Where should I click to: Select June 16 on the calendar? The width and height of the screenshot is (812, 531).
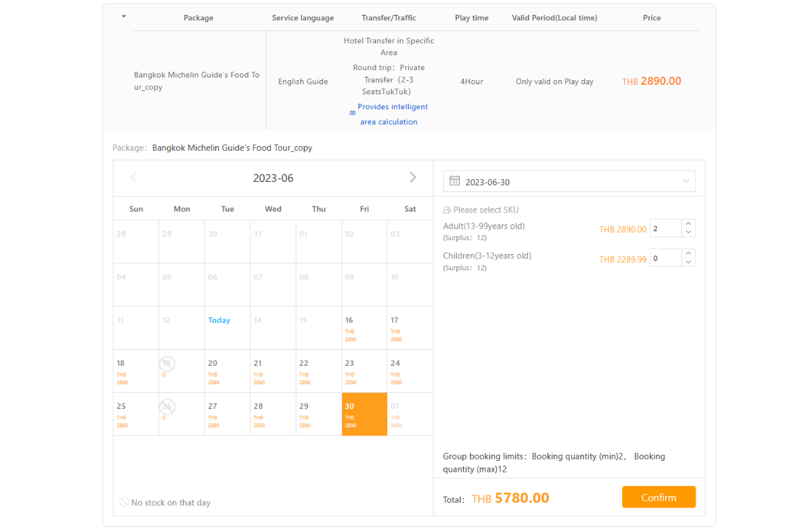pos(364,327)
